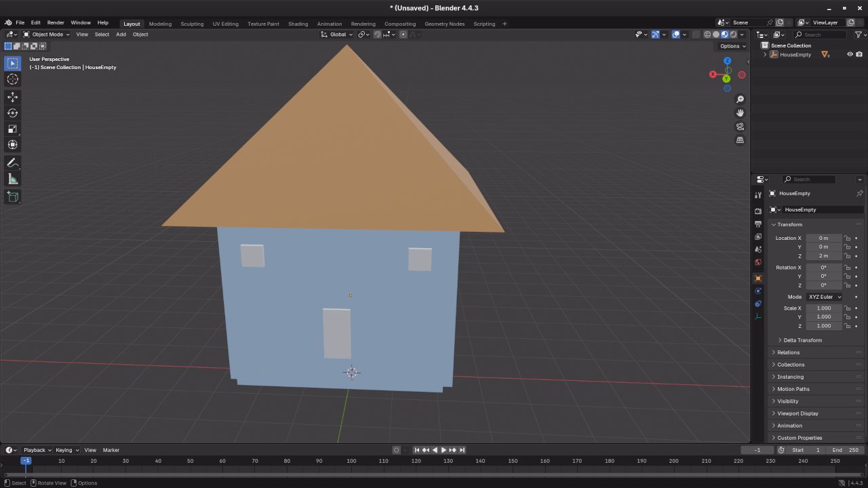Toggle show overlays button
Screen dimensions: 868x488
[x=676, y=35]
